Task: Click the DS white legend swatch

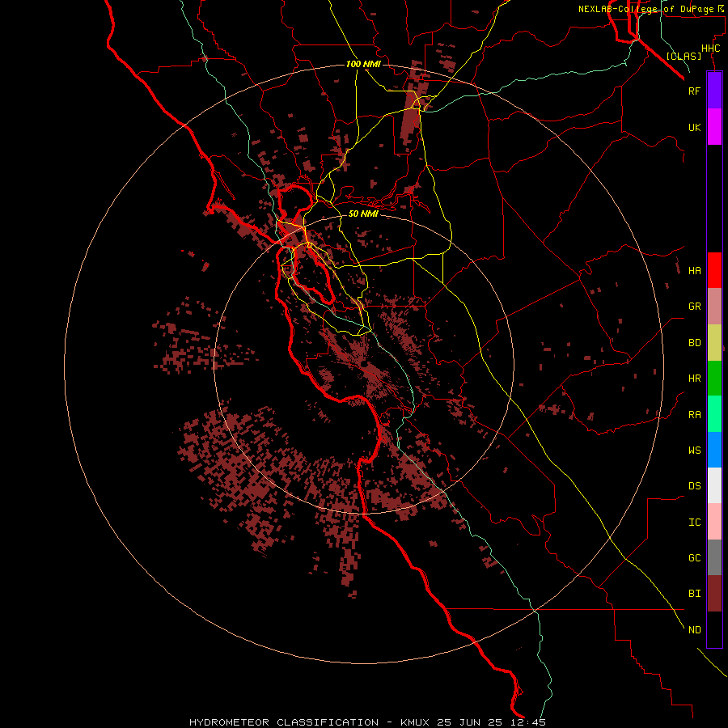Action: pyautogui.click(x=714, y=485)
